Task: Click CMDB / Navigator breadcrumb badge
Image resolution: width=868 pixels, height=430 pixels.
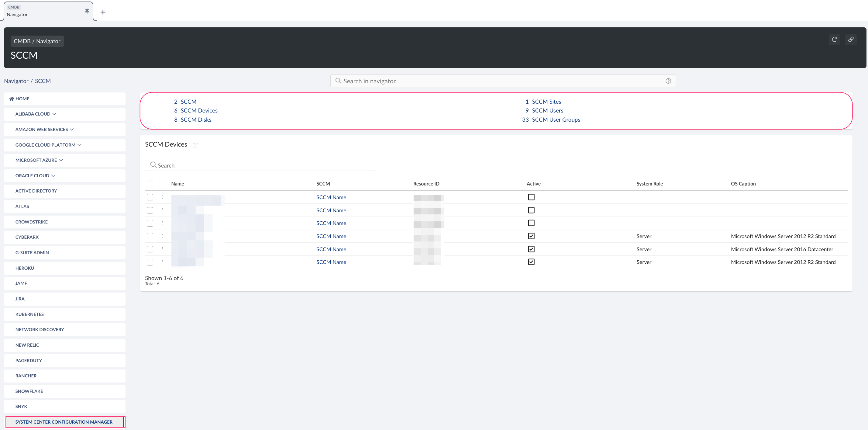Action: pos(37,41)
